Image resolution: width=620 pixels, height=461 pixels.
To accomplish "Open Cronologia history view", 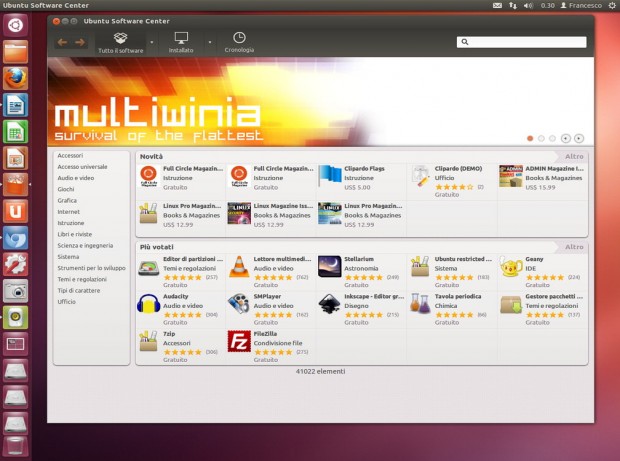I will [x=239, y=43].
